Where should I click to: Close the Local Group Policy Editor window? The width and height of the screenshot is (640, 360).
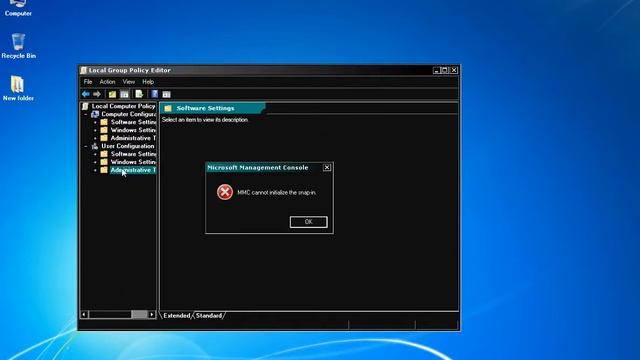pos(454,70)
